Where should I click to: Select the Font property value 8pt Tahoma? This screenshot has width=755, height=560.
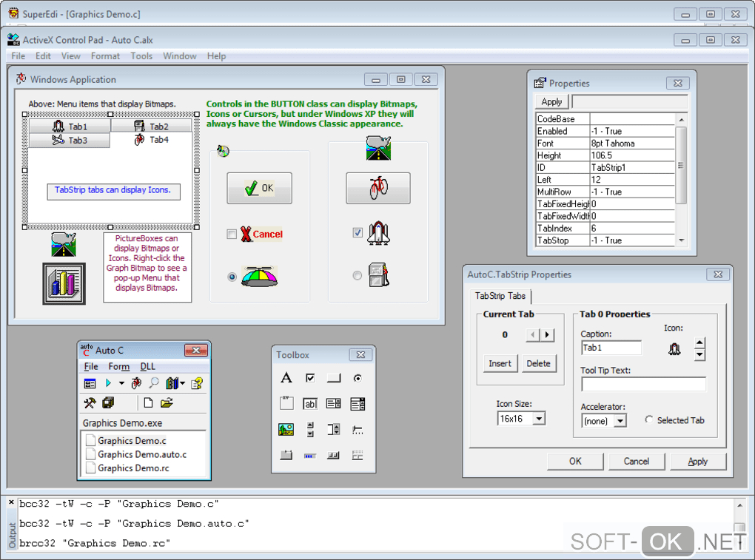pos(633,144)
